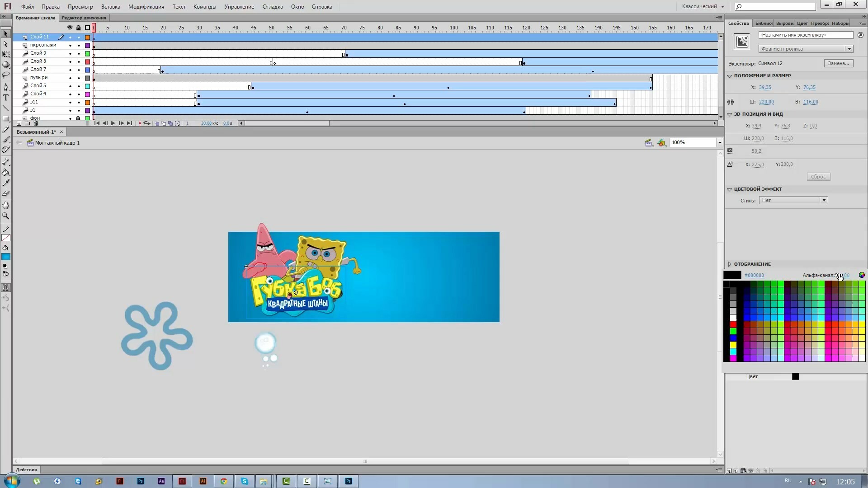The width and height of the screenshot is (868, 488).
Task: Select the Pen tool
Action: (6, 87)
